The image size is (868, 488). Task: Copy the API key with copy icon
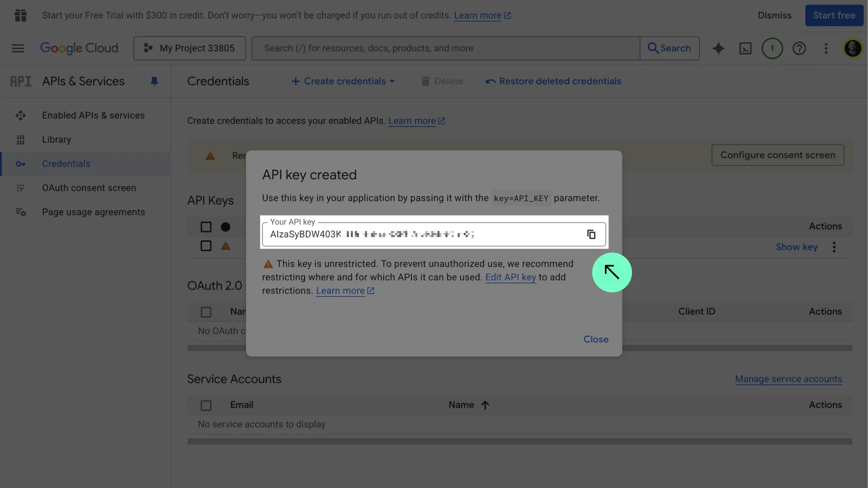pos(591,234)
